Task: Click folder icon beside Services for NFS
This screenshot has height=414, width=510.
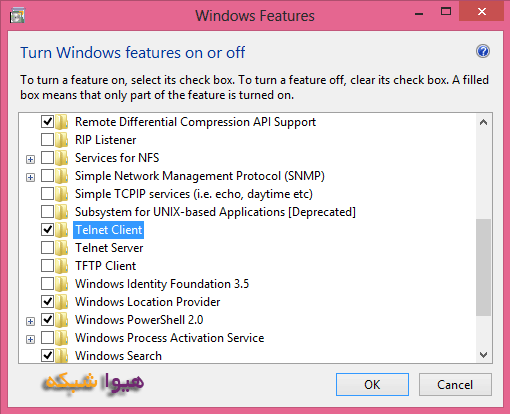Action: [x=62, y=158]
